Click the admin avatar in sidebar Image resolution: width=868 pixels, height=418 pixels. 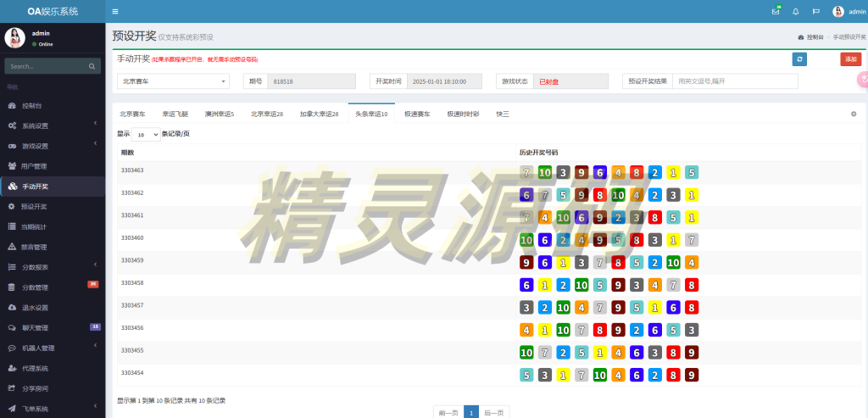click(x=15, y=37)
